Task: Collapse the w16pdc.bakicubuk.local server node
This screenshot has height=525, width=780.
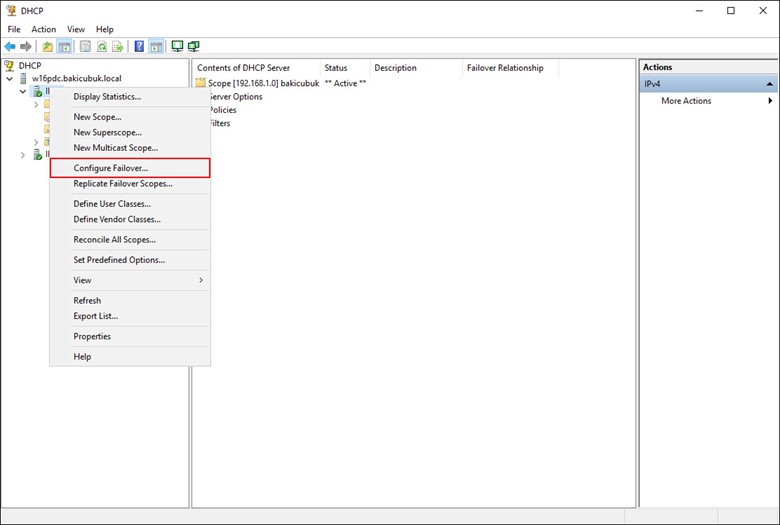Action: click(10, 78)
